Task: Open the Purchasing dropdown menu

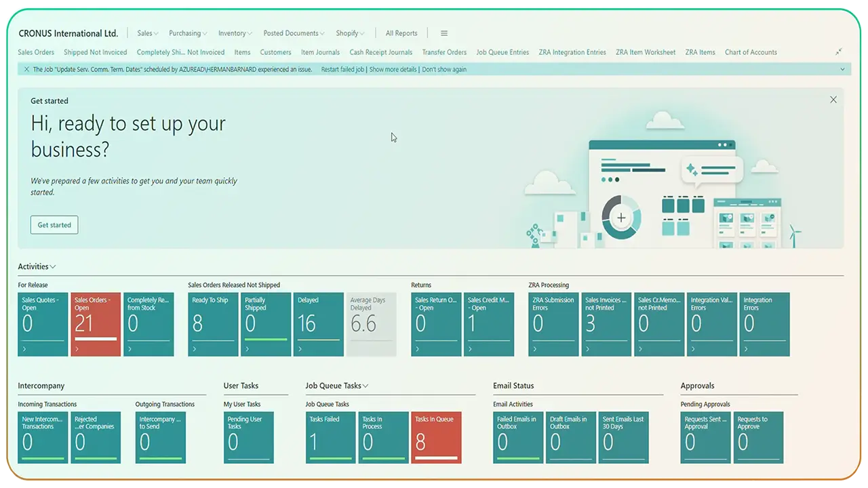Action: 188,33
